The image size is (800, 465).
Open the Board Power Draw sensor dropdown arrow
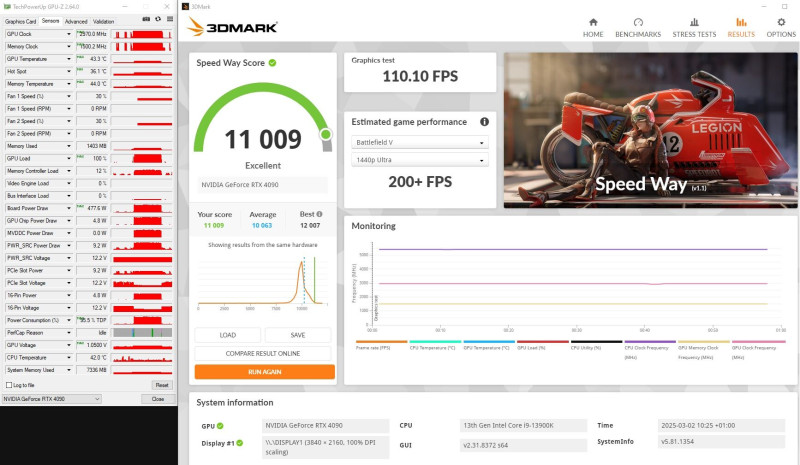pos(69,208)
